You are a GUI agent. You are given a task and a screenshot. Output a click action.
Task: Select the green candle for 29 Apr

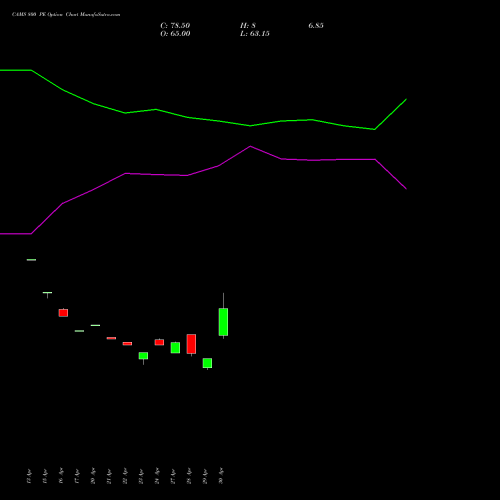point(207,363)
